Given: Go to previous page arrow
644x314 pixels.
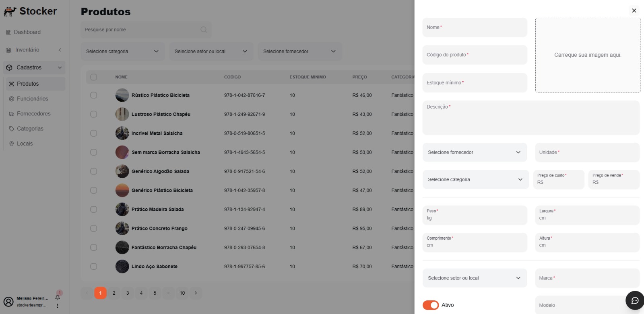Looking at the screenshot, I should point(87,293).
